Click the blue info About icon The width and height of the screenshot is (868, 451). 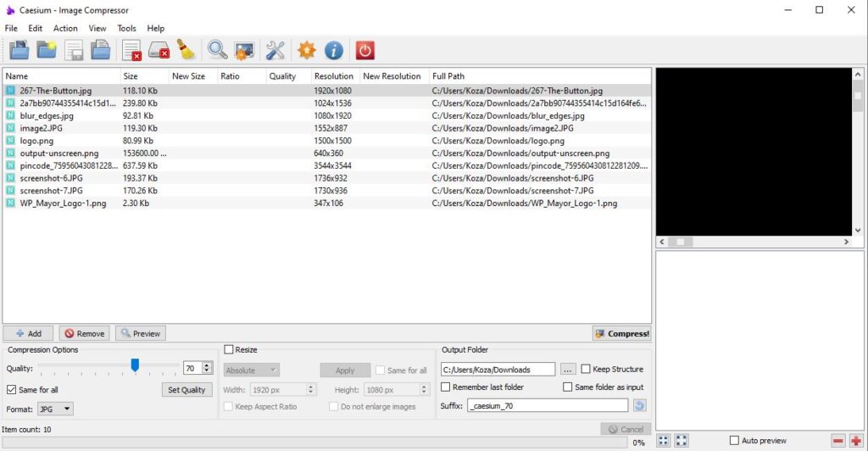pos(334,50)
